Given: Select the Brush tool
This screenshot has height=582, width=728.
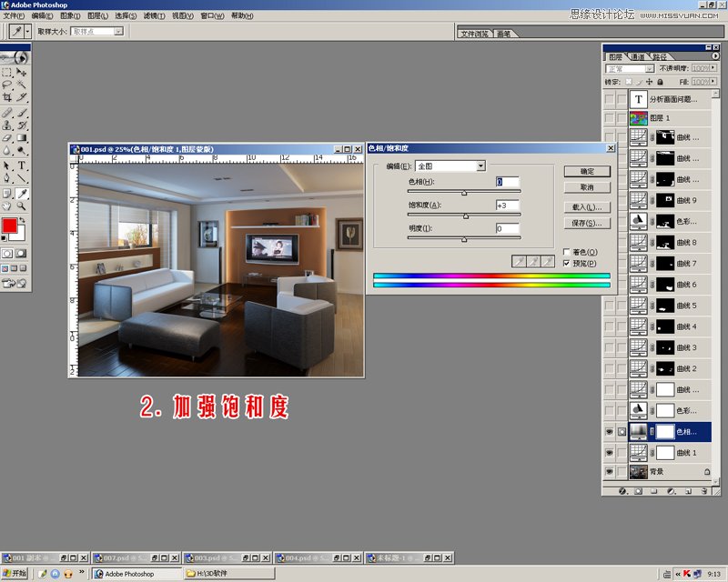Looking at the screenshot, I should pos(21,113).
